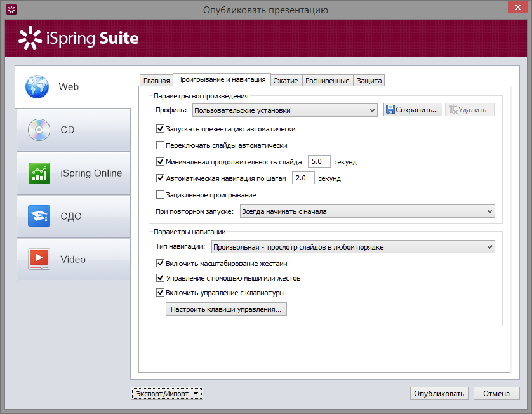532x414 pixels.
Task: Switch to the Главная tab
Action: [x=156, y=81]
